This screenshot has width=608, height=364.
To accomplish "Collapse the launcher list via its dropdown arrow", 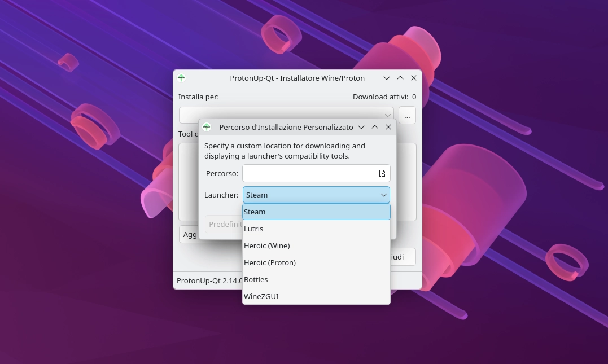I will 383,195.
